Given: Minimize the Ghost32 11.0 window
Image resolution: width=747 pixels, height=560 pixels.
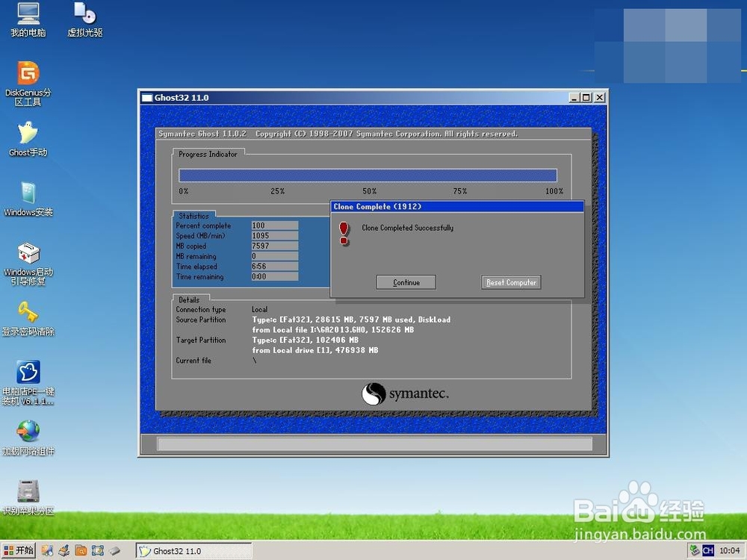Looking at the screenshot, I should pos(574,98).
